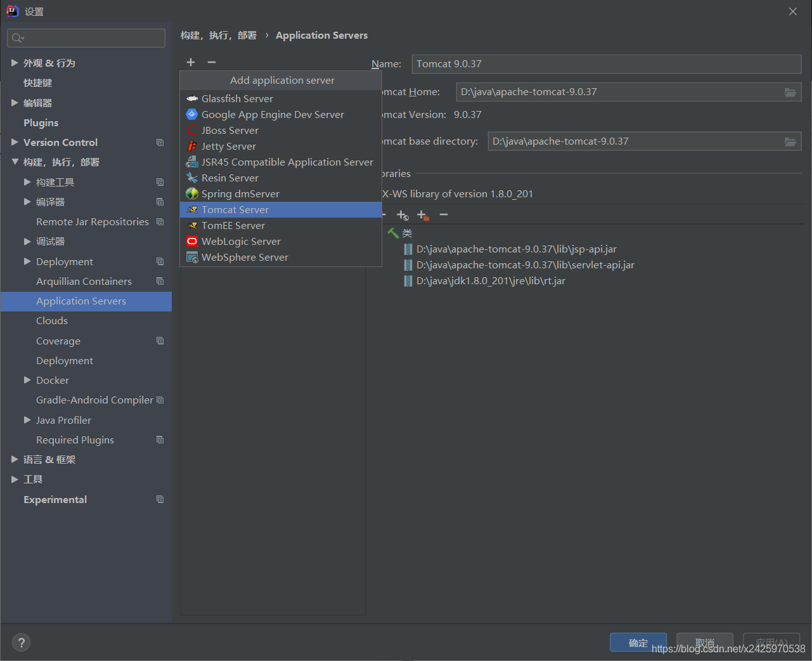Screen dimensions: 812x661
Task: Select TomEE Server in the popup
Action: (x=281, y=226)
